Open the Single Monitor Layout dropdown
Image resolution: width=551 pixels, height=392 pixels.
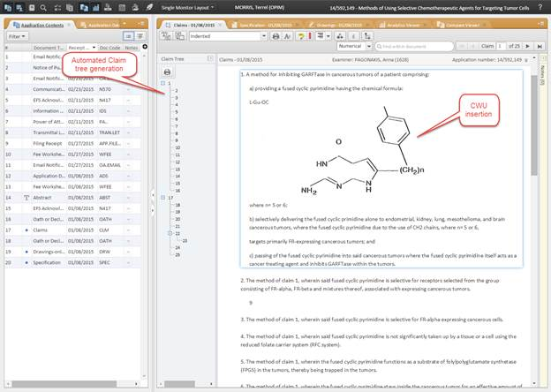pos(187,7)
